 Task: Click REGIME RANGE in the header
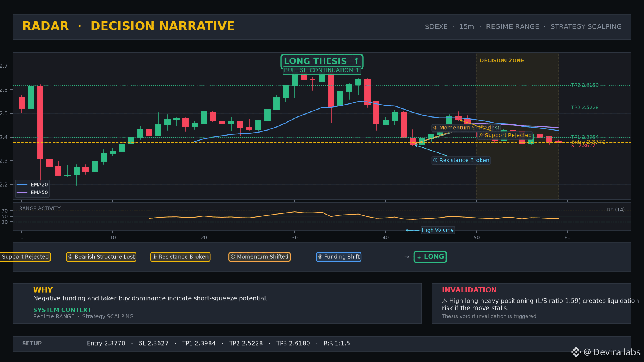point(513,27)
